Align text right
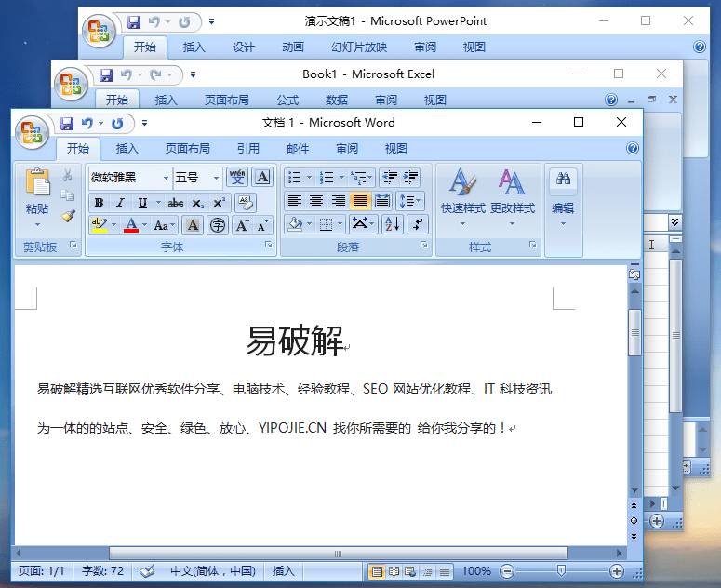 [339, 201]
